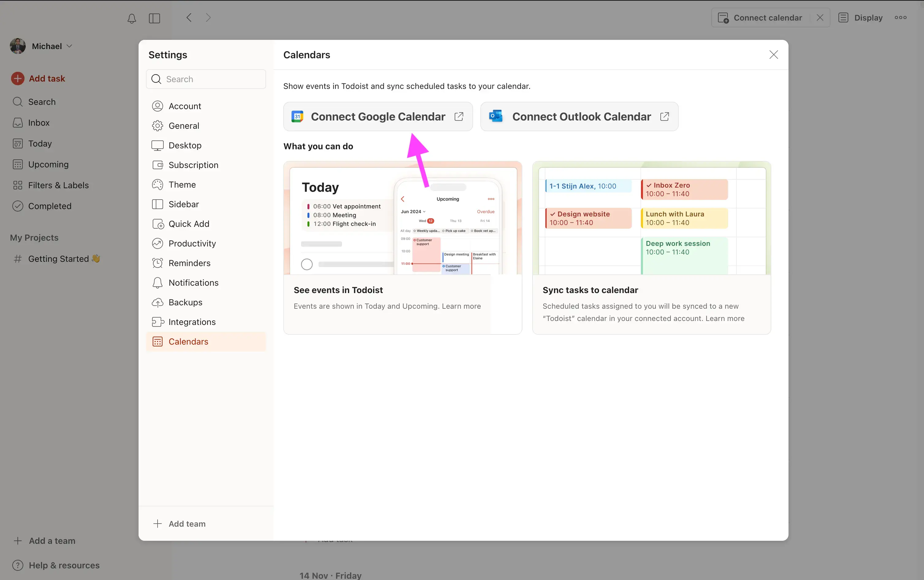Screen dimensions: 924x580
Task: Open Integrations settings via the puzzle icon
Action: (192, 322)
